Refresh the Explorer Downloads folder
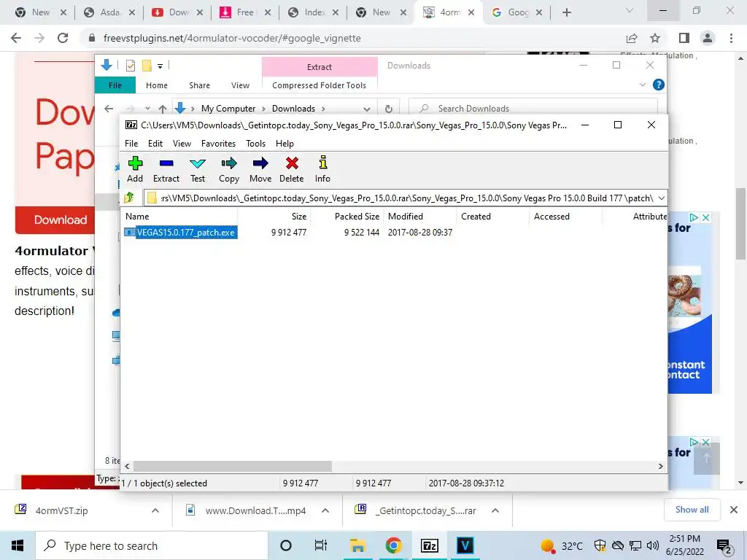747x560 pixels. tap(389, 109)
